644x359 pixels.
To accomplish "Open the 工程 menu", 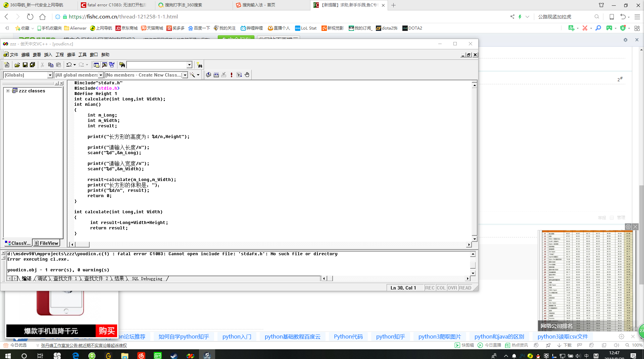I will [x=60, y=55].
